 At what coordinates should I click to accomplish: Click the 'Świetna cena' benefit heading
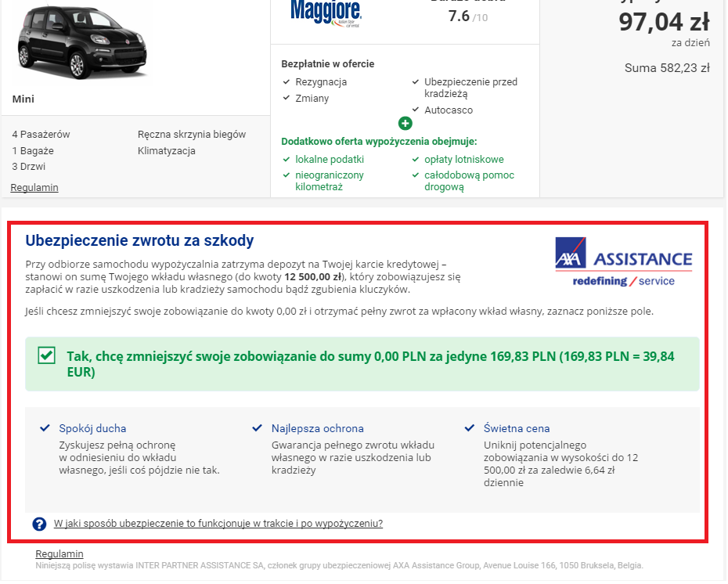click(x=517, y=429)
